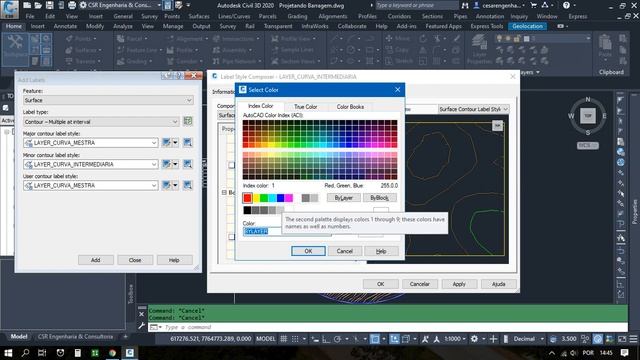The height and width of the screenshot is (360, 640).
Task: Click Add in the Add Labels dialog
Action: 96,260
